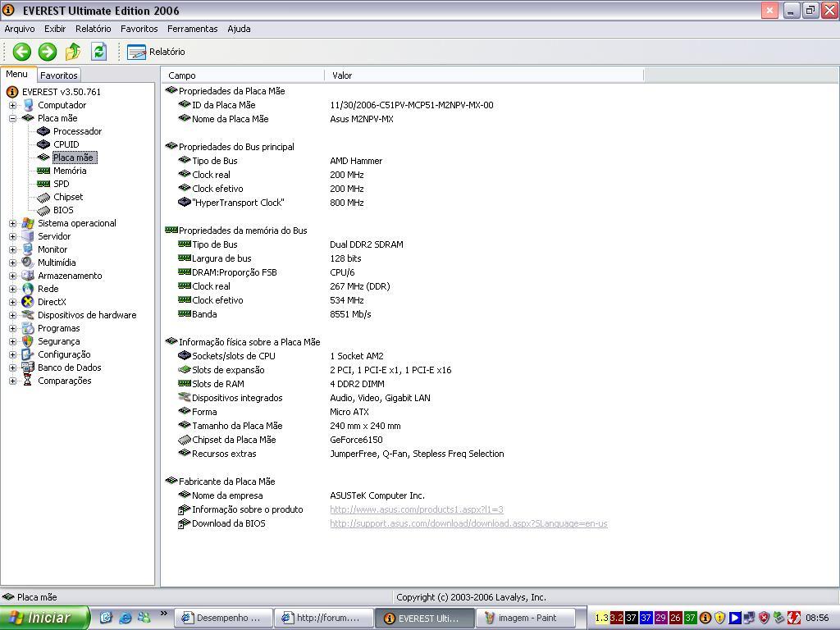Click the Valor column header
Viewport: 840px width, 630px height.
pyautogui.click(x=484, y=75)
